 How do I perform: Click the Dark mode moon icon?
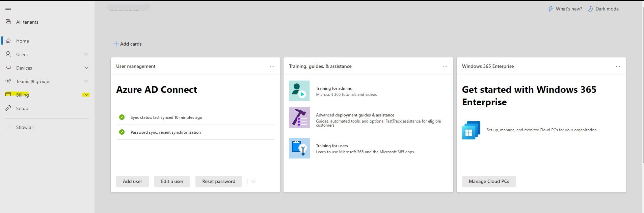[590, 9]
